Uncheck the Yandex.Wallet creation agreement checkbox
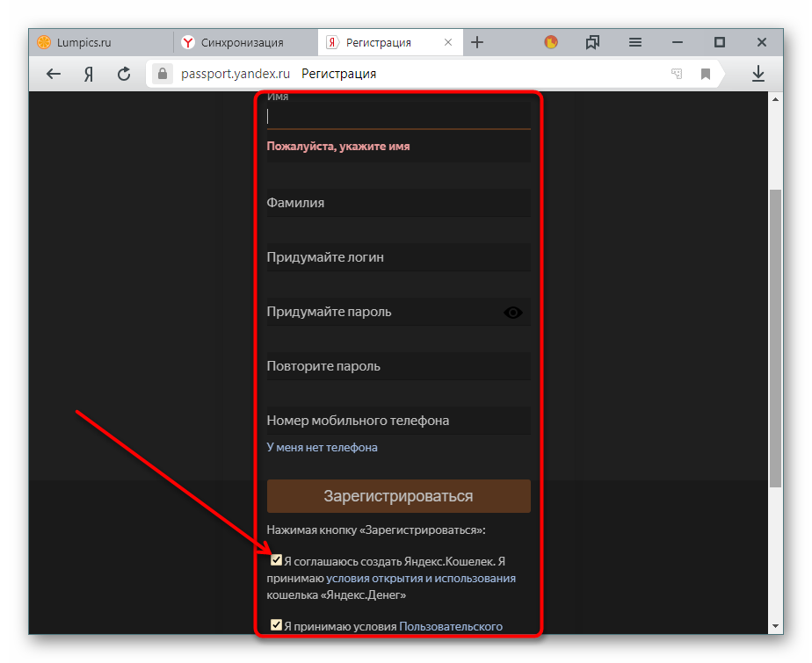Screen dimensions: 812x663 pyautogui.click(x=276, y=560)
